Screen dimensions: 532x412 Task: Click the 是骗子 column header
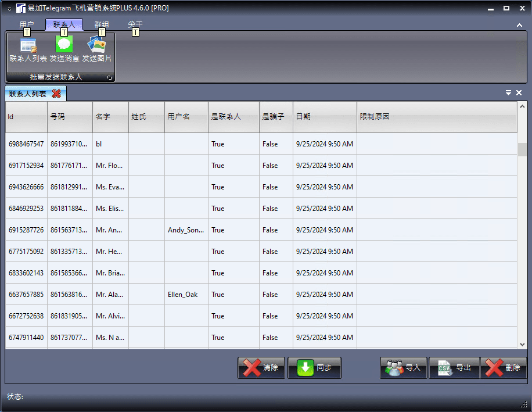coord(276,117)
